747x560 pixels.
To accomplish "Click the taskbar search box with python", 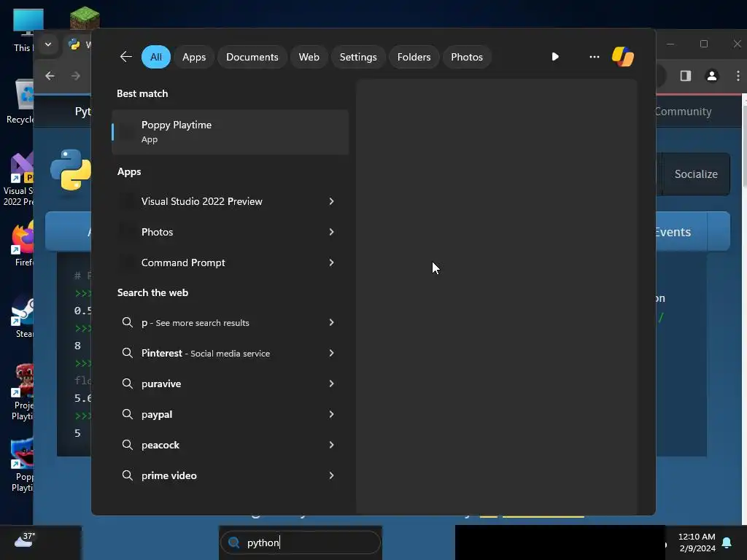I will pos(301,542).
